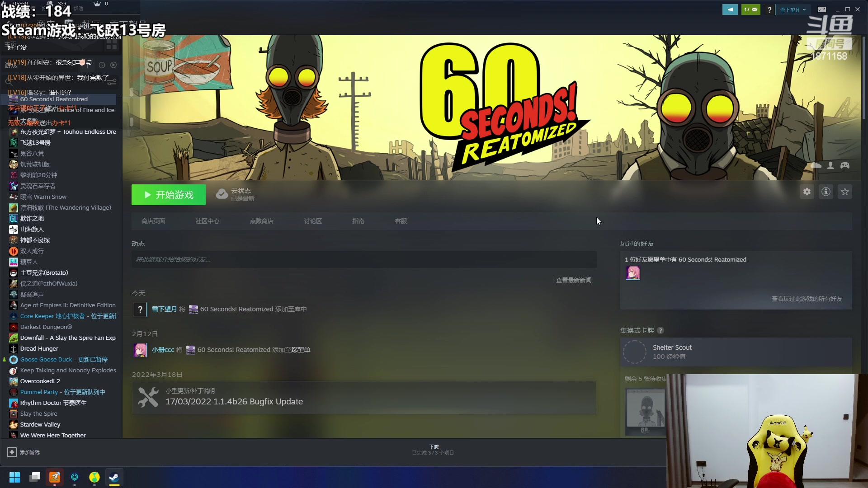Click the main page vertical scrollbar
Viewport: 868px width, 488px height.
click(863, 78)
